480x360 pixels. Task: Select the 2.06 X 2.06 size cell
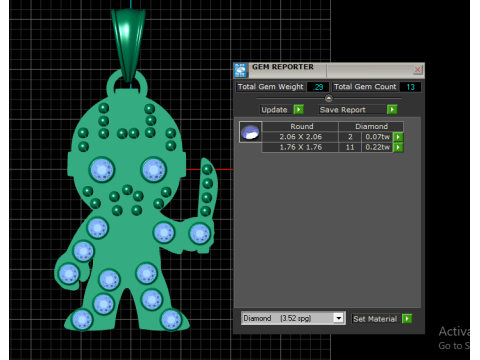tap(300, 137)
